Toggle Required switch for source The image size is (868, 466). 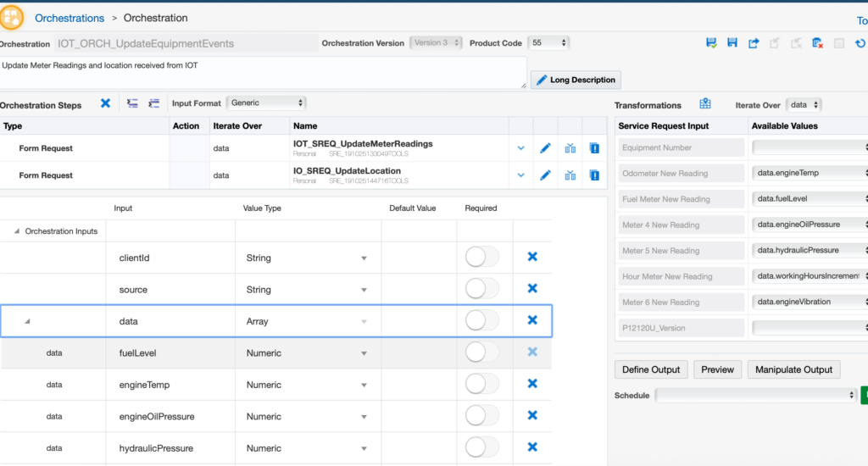pyautogui.click(x=481, y=288)
